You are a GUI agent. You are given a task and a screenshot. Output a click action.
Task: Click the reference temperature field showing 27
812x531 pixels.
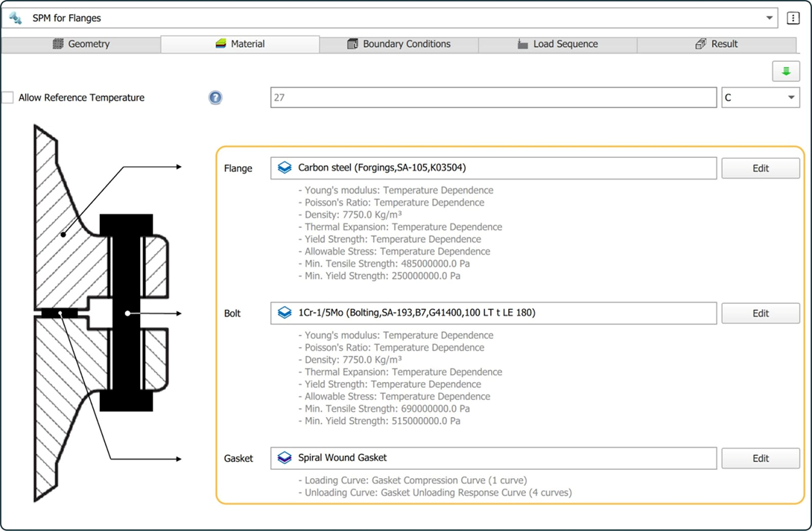(x=493, y=98)
